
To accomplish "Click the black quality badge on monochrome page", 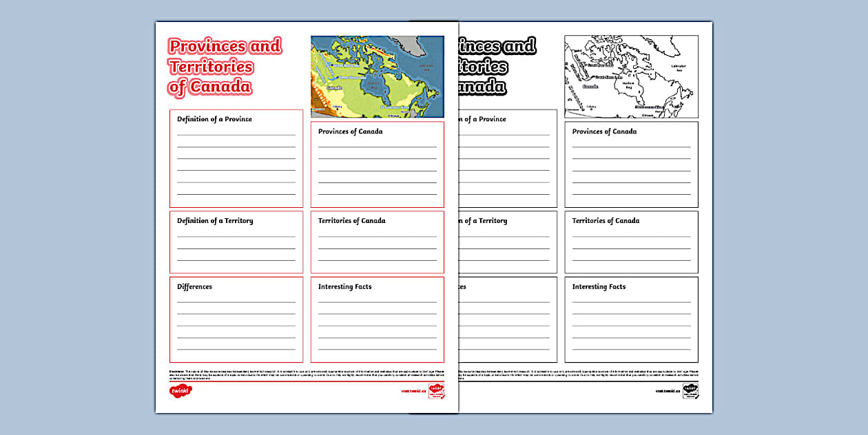I will pos(690,391).
